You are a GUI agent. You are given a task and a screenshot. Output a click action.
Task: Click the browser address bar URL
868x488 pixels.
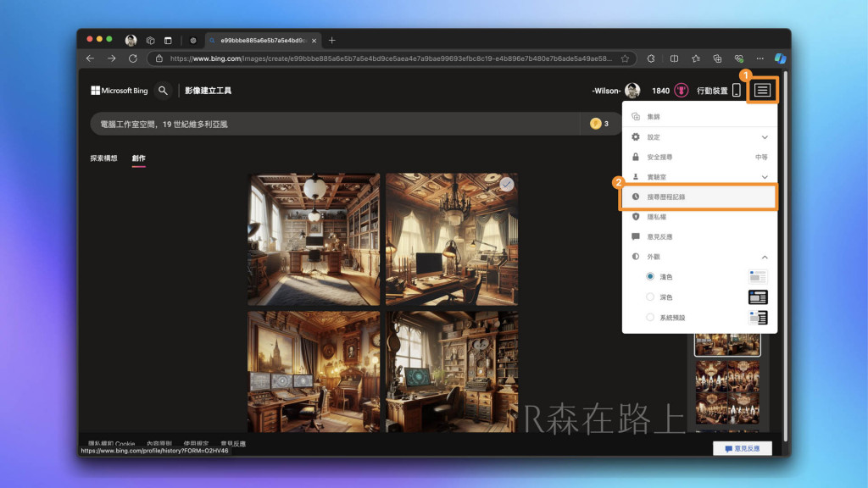(391, 58)
